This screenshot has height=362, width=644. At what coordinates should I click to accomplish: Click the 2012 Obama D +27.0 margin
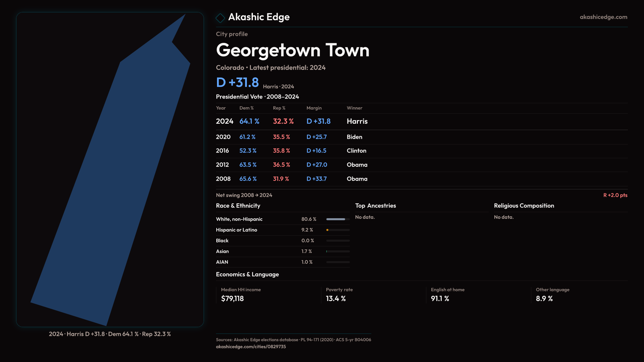point(317,165)
